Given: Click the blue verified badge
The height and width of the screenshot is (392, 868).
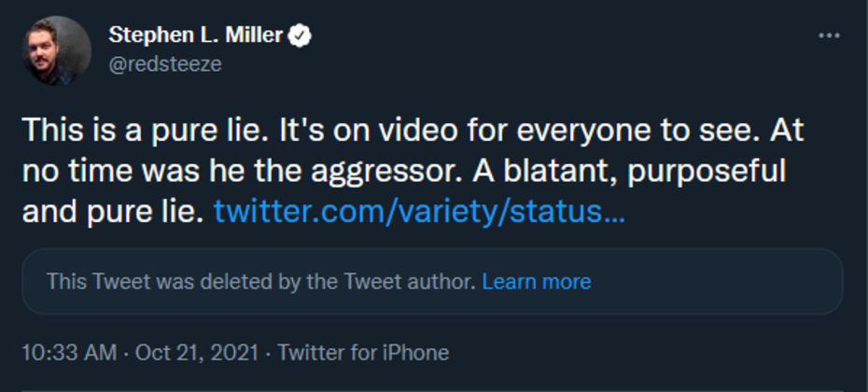Looking at the screenshot, I should 301,36.
